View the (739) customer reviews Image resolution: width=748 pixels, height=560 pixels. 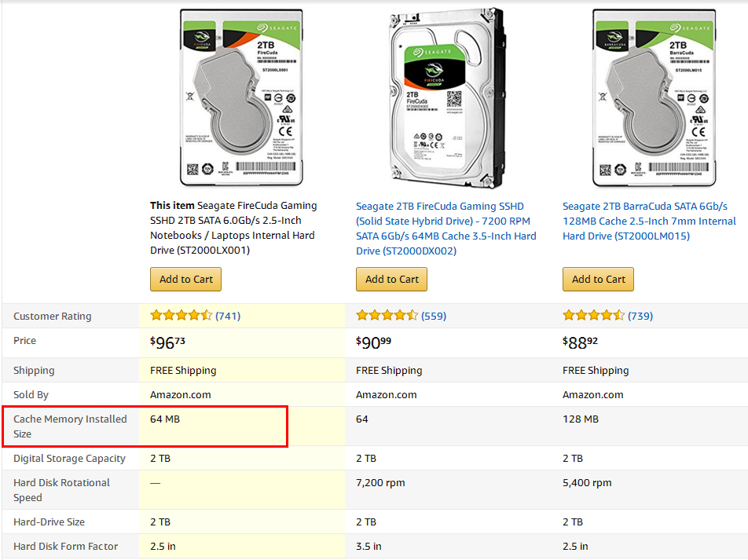point(640,316)
